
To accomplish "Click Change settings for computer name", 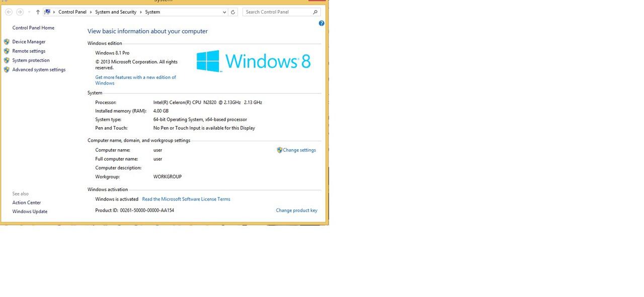I will pos(299,150).
